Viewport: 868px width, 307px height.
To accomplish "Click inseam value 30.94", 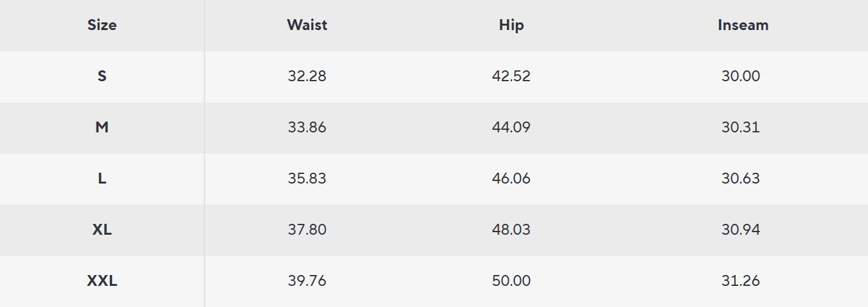I will coord(741,230).
